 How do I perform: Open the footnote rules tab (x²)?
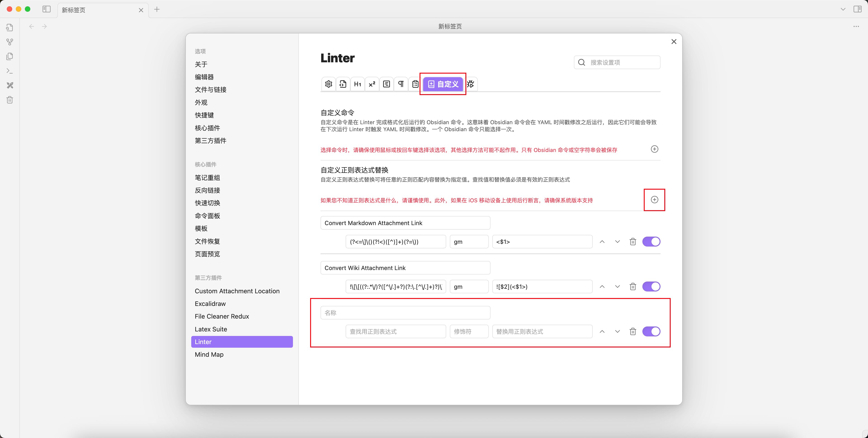point(372,84)
